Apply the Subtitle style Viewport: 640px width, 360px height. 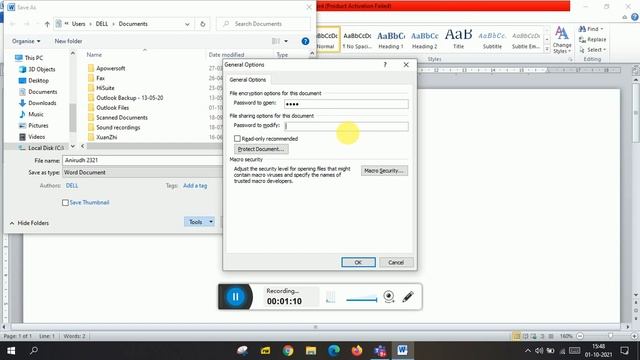492,40
